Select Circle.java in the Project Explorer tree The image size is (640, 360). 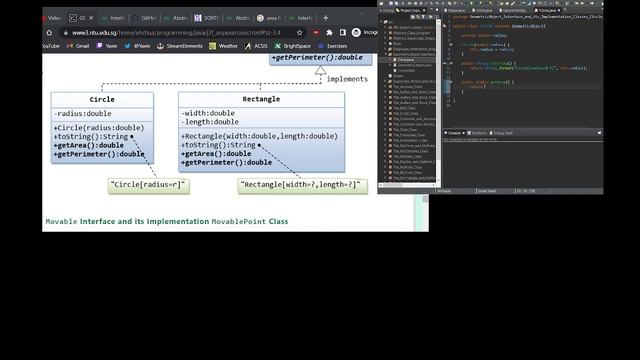click(x=405, y=60)
